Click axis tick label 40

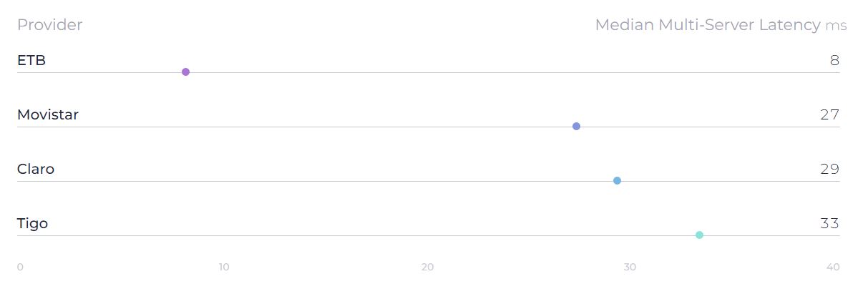pyautogui.click(x=833, y=267)
